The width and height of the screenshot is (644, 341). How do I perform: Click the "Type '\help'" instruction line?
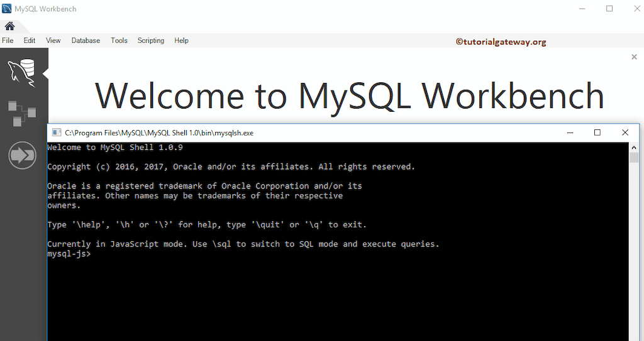pyautogui.click(x=206, y=225)
